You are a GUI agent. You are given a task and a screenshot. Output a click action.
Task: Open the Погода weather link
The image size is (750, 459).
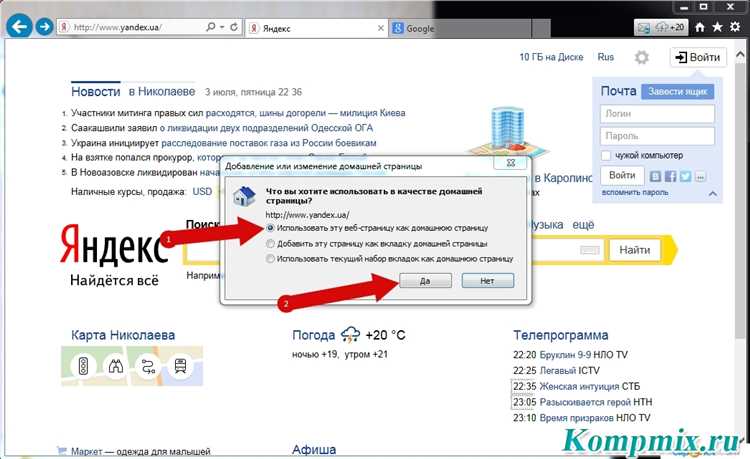(x=313, y=335)
